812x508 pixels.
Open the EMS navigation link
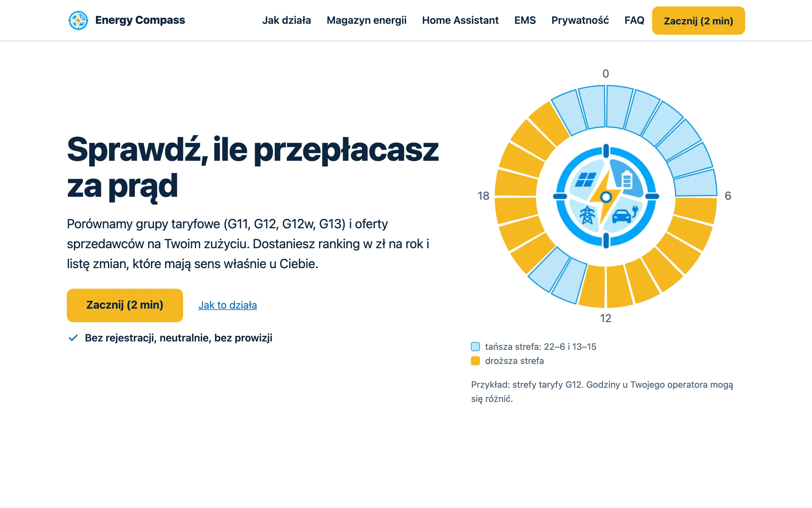[525, 21]
